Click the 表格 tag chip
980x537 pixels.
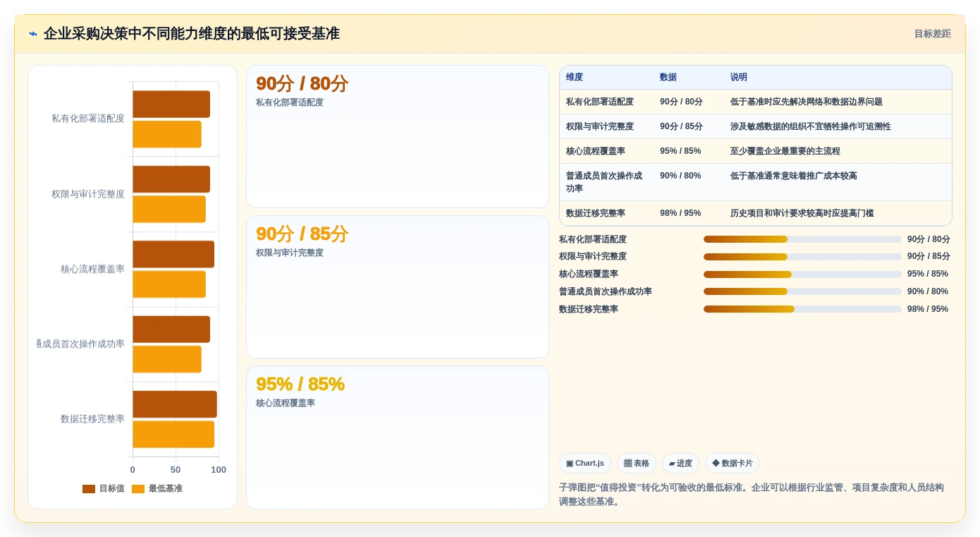tap(637, 464)
